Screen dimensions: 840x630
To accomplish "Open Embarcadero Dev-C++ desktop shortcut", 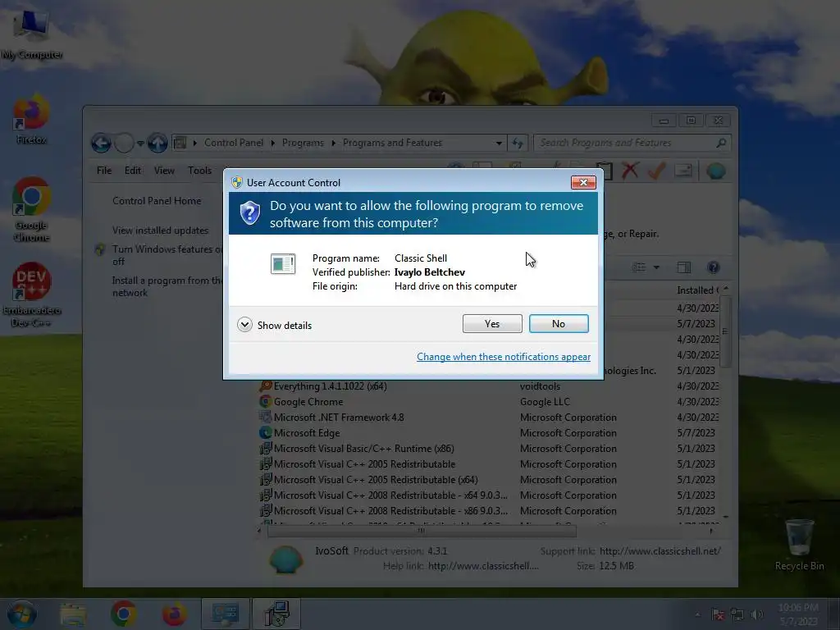I will [x=31, y=294].
